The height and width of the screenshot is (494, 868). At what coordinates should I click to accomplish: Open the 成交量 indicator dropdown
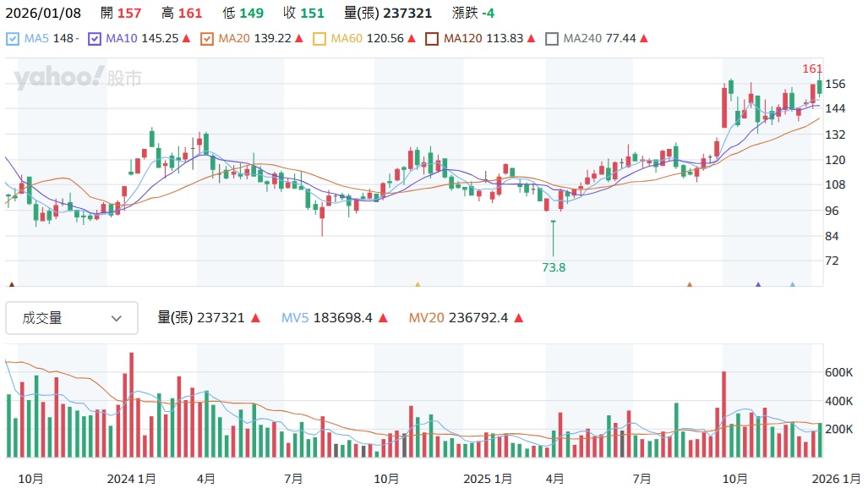(x=72, y=318)
